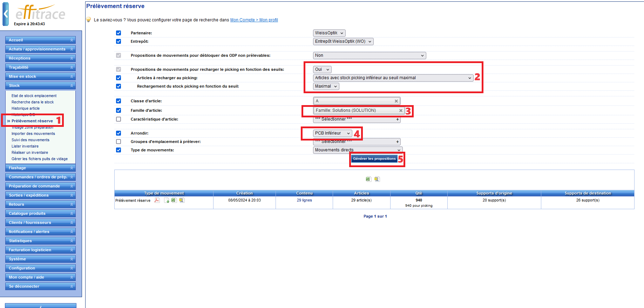Open the Réceptions menu section
The width and height of the screenshot is (644, 308).
click(x=40, y=58)
